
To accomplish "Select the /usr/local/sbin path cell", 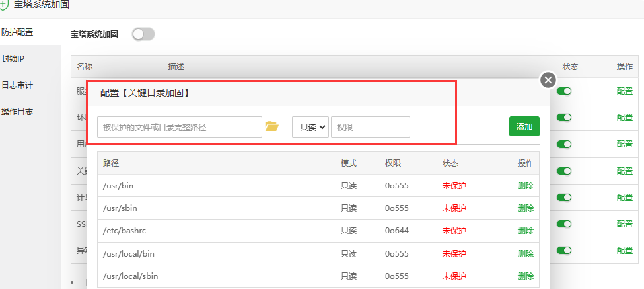I will [x=130, y=276].
